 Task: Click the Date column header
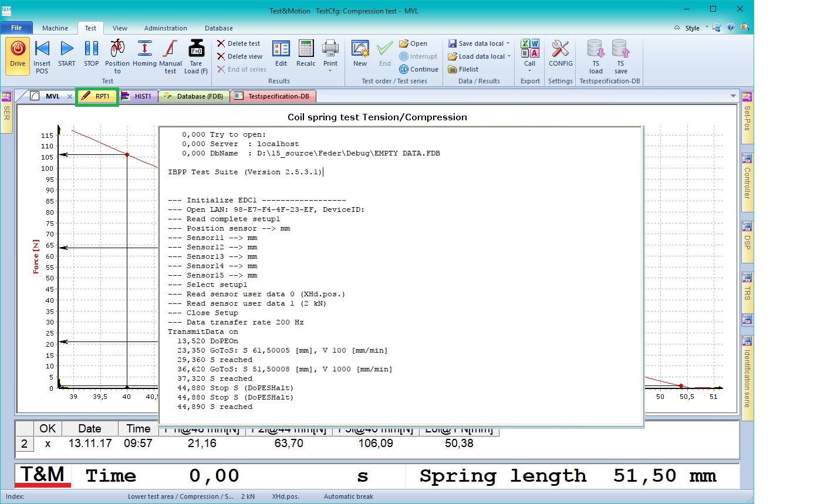point(90,428)
